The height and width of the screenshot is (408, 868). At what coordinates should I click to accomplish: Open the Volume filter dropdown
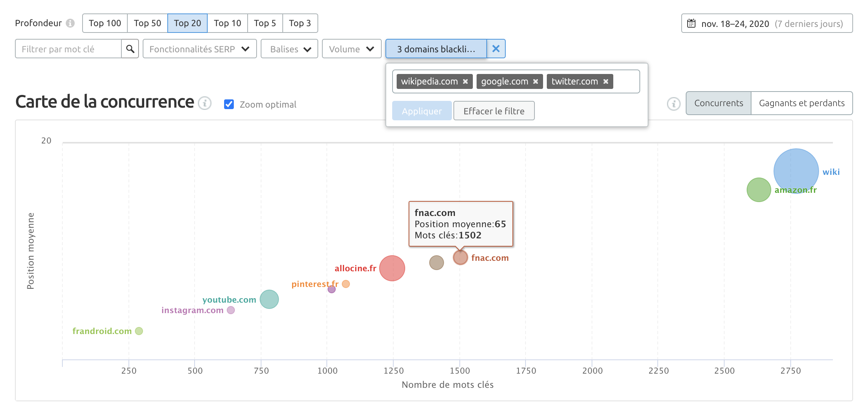point(351,49)
